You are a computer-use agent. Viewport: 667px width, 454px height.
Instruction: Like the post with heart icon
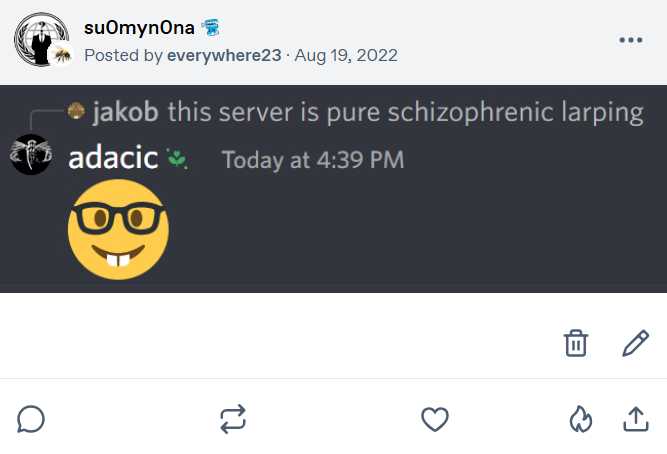(434, 420)
